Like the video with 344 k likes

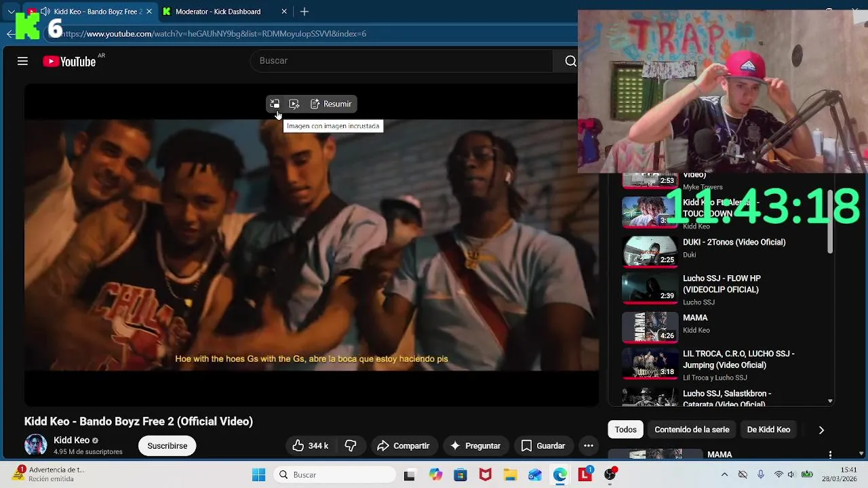coord(310,445)
